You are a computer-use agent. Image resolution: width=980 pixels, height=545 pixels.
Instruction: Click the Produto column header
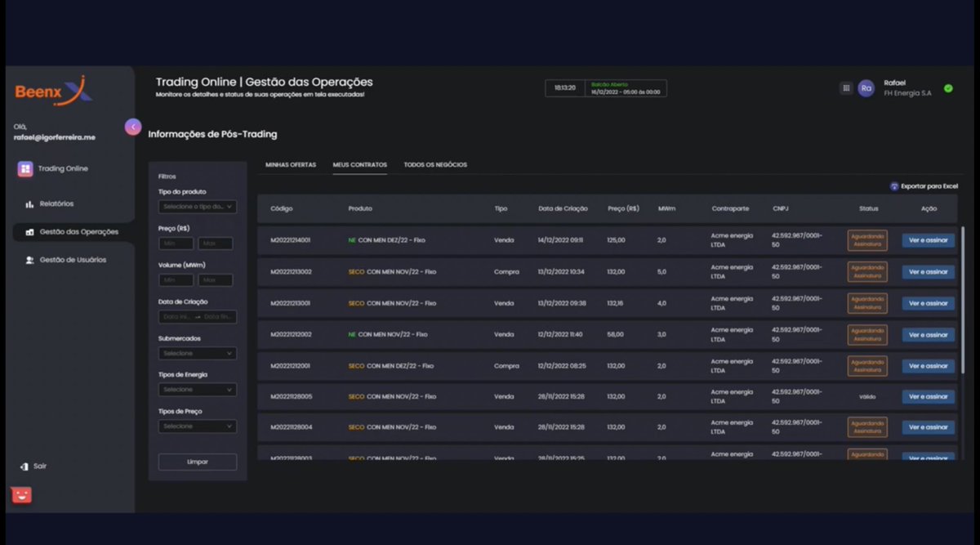tap(360, 209)
